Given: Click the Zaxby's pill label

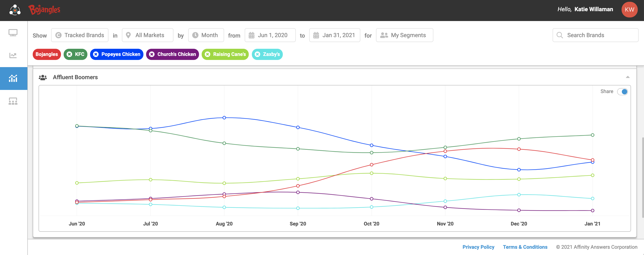Looking at the screenshot, I should pos(271,54).
